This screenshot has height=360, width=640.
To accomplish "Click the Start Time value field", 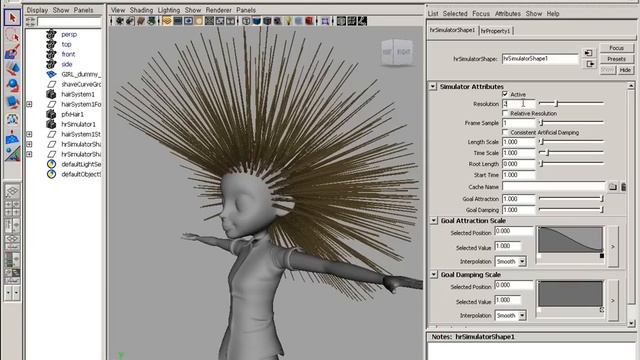I will click(518, 175).
